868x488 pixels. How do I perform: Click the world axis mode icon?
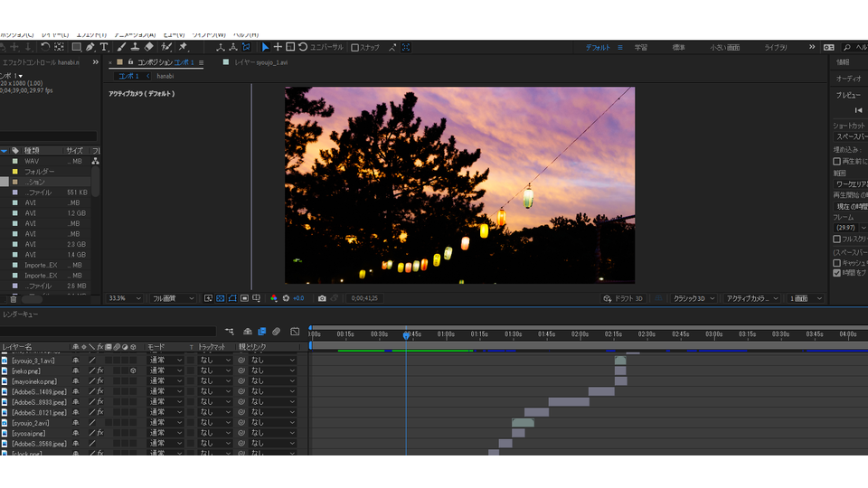(233, 47)
